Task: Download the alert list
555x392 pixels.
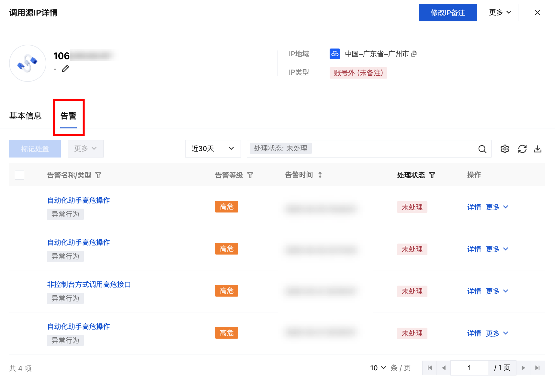Action: pyautogui.click(x=538, y=149)
